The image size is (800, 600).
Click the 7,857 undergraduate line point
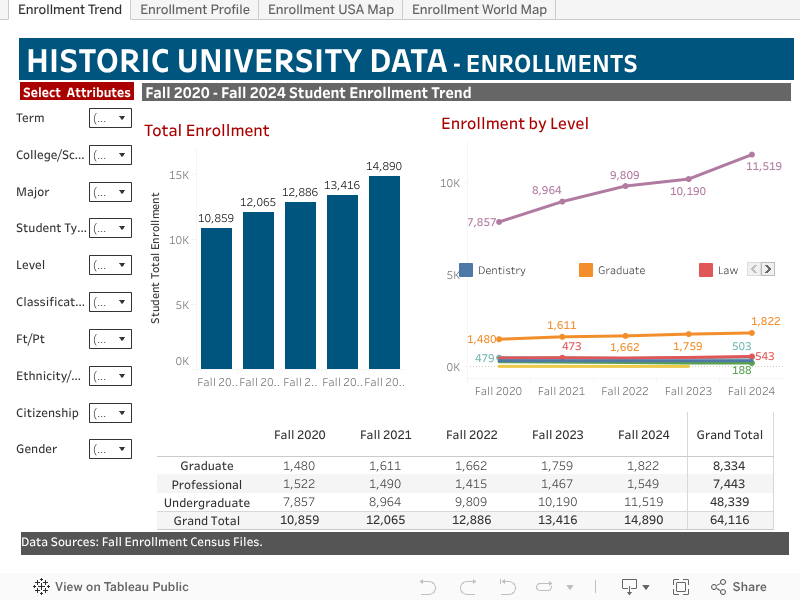499,222
